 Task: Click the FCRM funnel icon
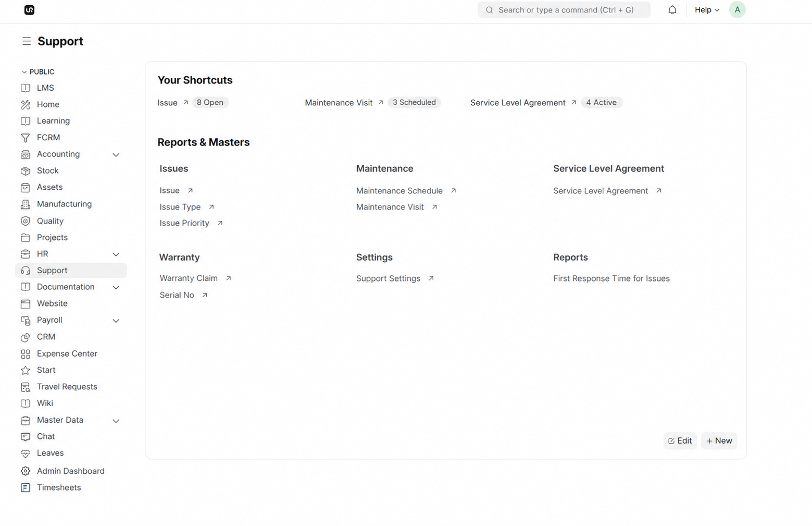(x=26, y=138)
